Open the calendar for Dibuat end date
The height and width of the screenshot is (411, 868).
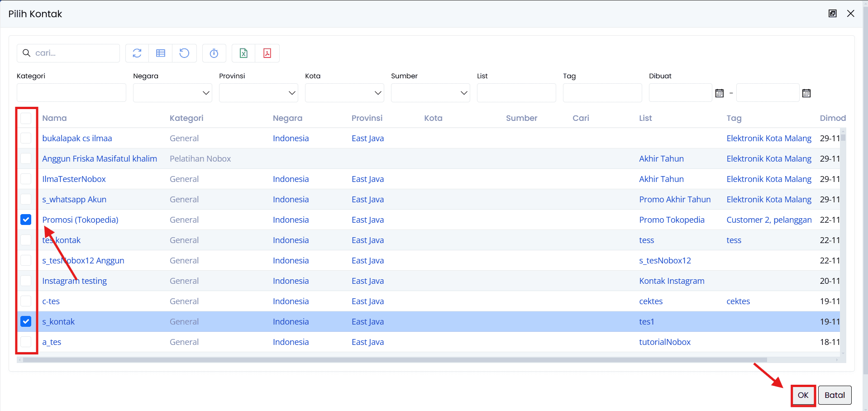(x=806, y=93)
